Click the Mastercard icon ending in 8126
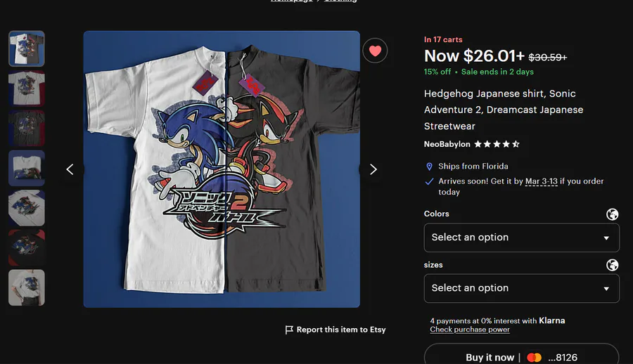 535,358
